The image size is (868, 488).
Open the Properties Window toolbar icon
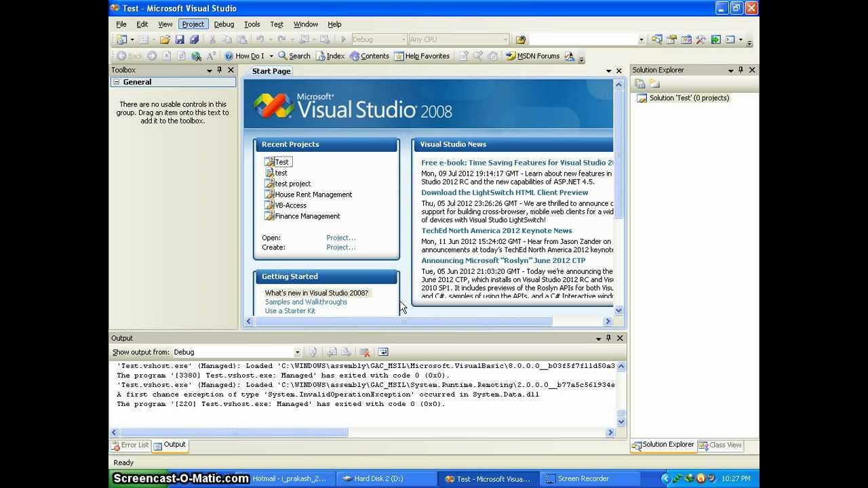(671, 40)
